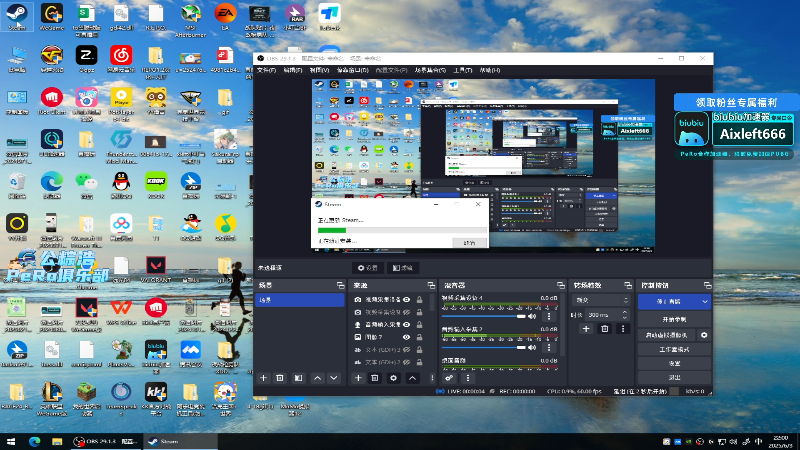Viewport: 800px width, 450px height.
Task: Click the 停止直播 stop streaming button
Action: 668,302
